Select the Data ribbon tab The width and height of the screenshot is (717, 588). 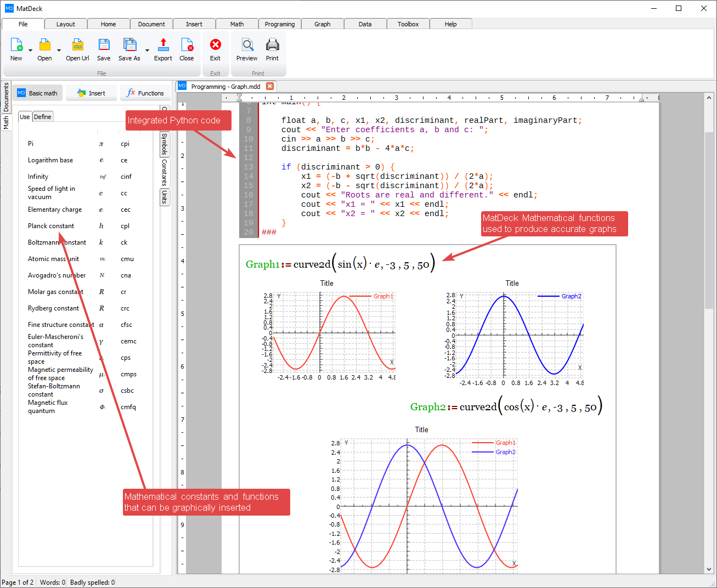(365, 24)
